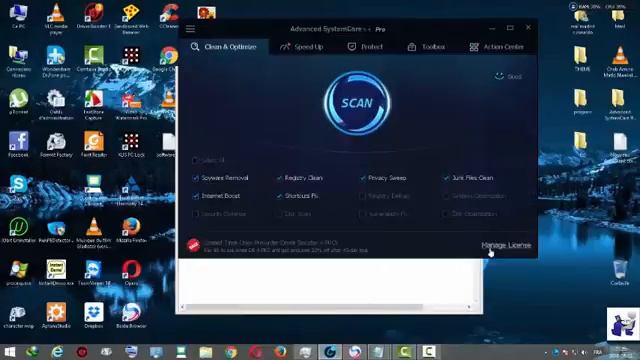Select the Google Chrome desktop shortcut
This screenshot has height=360, width=640.
(x=169, y=59)
